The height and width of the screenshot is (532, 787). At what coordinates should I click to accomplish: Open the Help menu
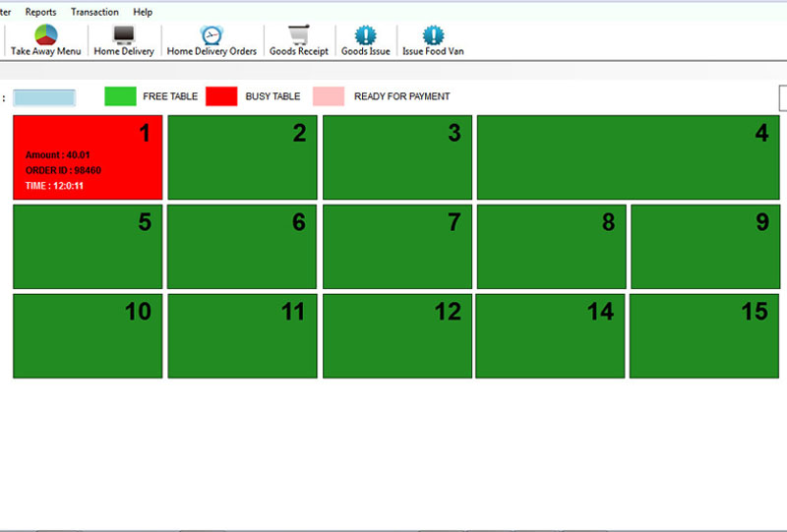(x=143, y=12)
